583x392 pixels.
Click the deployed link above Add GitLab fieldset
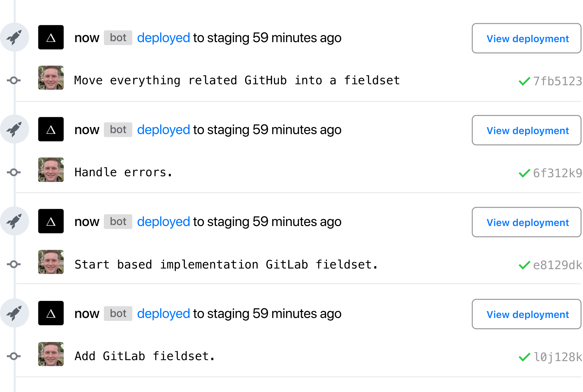(x=163, y=314)
